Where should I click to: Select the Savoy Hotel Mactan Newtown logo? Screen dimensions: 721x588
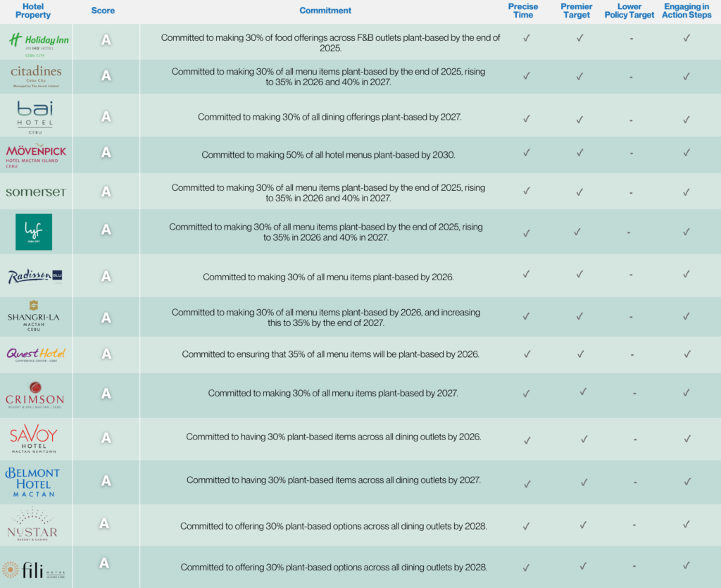[x=34, y=438]
